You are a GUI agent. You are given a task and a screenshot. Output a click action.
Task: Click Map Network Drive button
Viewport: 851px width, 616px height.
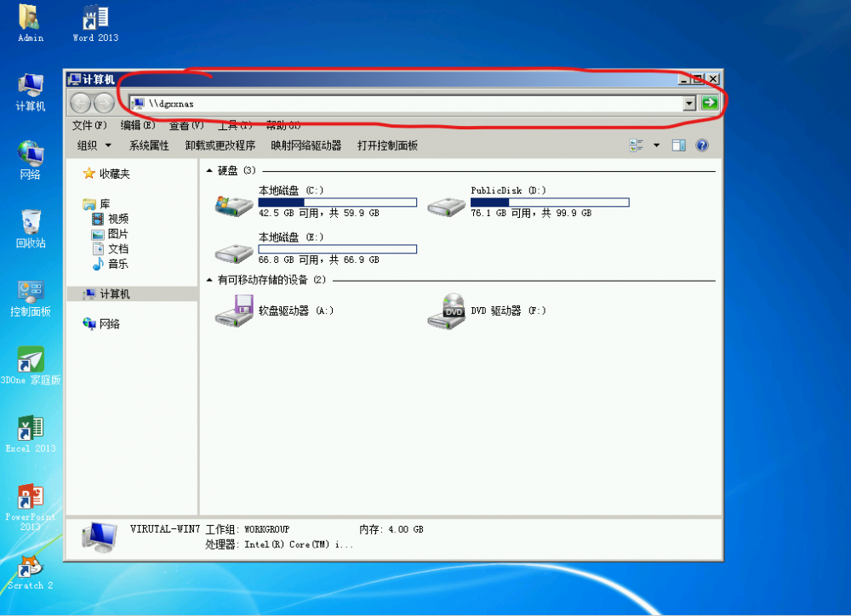[306, 145]
